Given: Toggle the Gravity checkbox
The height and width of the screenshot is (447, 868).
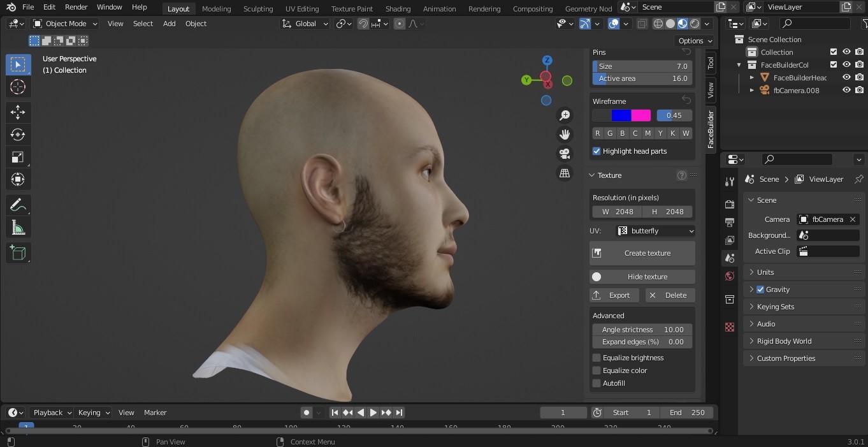Looking at the screenshot, I should (760, 289).
